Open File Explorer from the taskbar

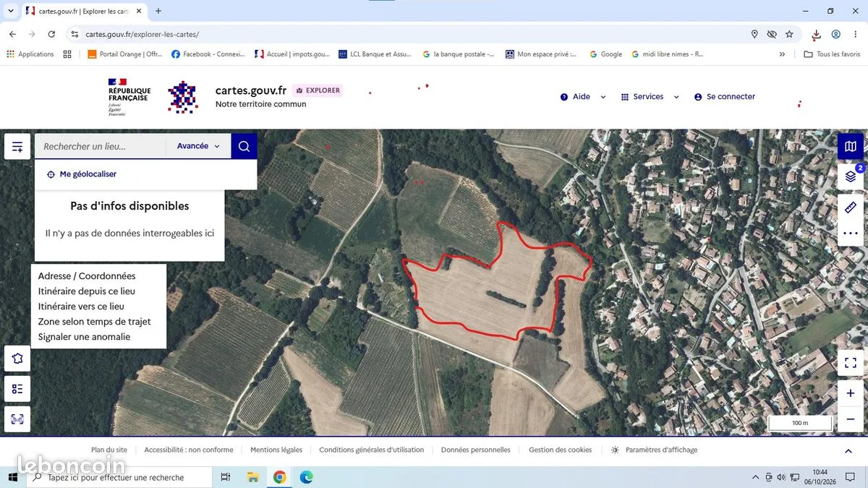pos(252,477)
